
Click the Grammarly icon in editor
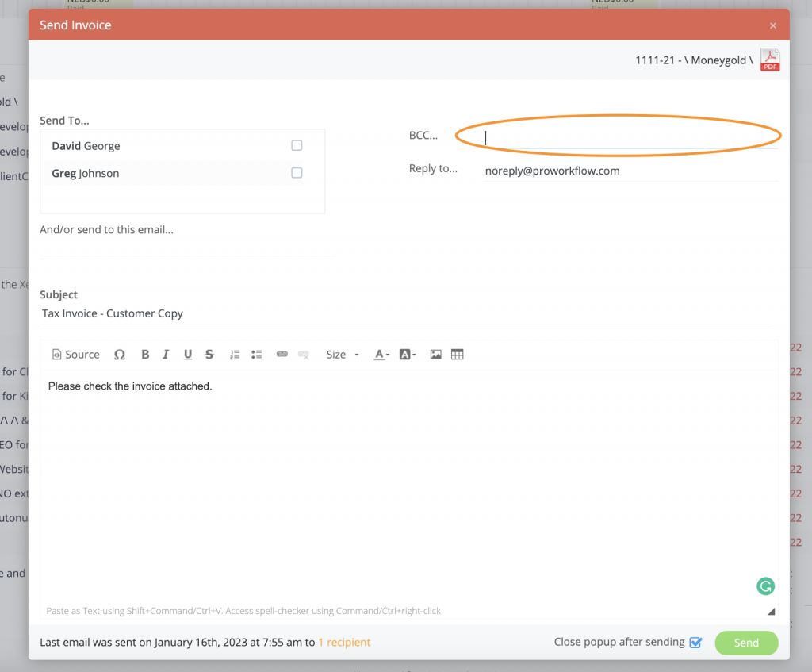(765, 586)
